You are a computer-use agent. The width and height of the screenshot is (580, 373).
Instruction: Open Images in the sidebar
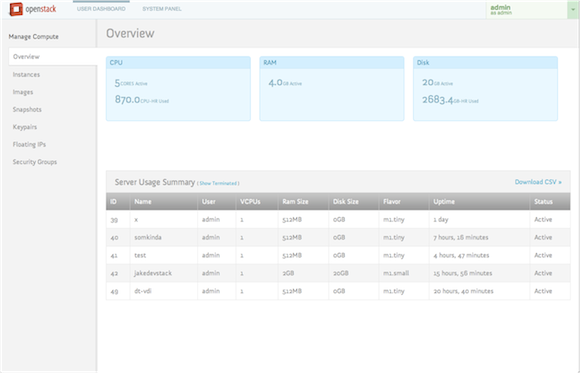pyautogui.click(x=23, y=92)
